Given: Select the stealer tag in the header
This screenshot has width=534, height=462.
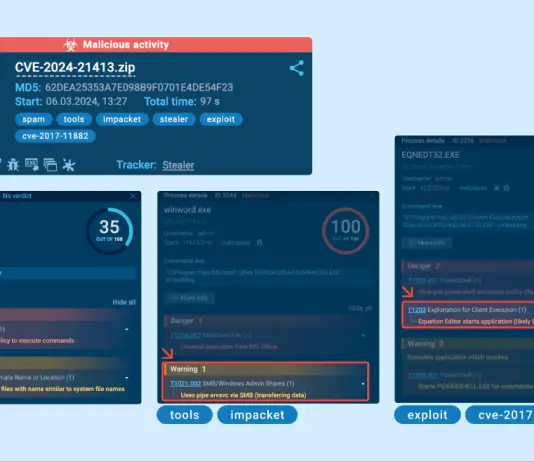Looking at the screenshot, I should tap(174, 119).
